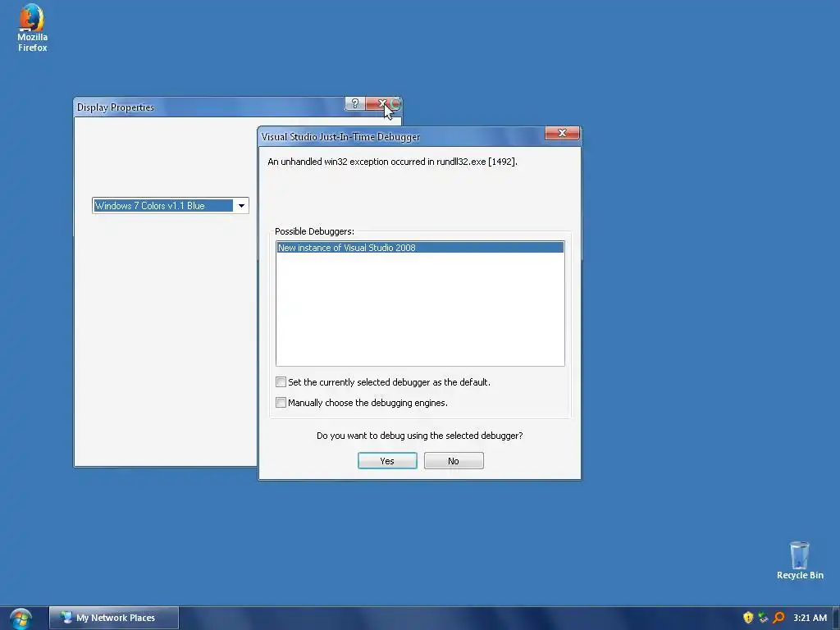Switch to My Network Places taskbar button
The height and width of the screenshot is (630, 840).
pyautogui.click(x=114, y=618)
